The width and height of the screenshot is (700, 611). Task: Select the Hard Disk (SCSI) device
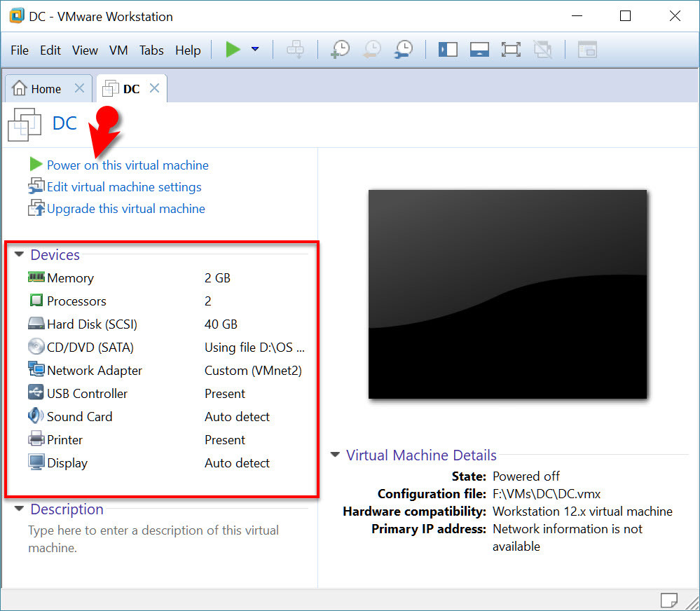point(167,324)
